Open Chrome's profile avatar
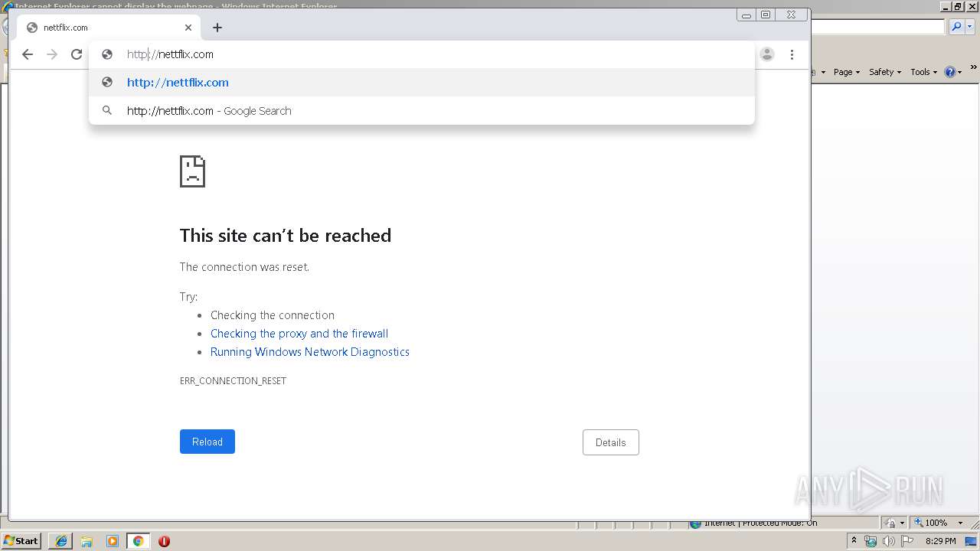The width and height of the screenshot is (980, 551). tap(767, 54)
